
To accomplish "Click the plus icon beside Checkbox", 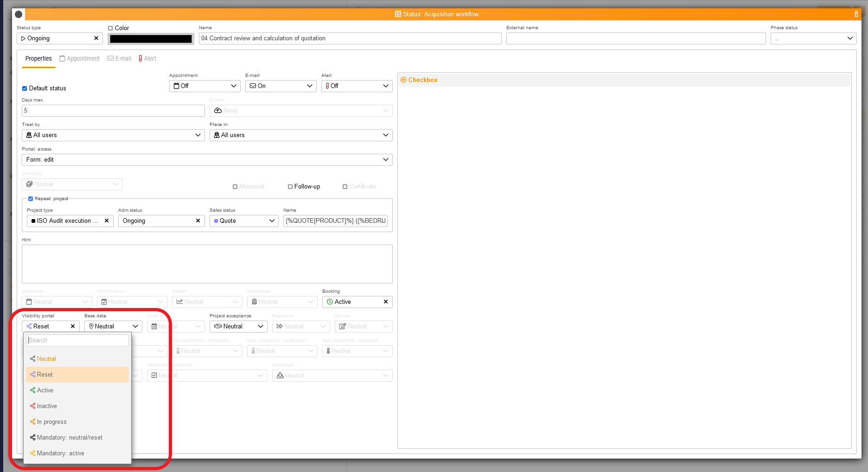I will (x=403, y=80).
